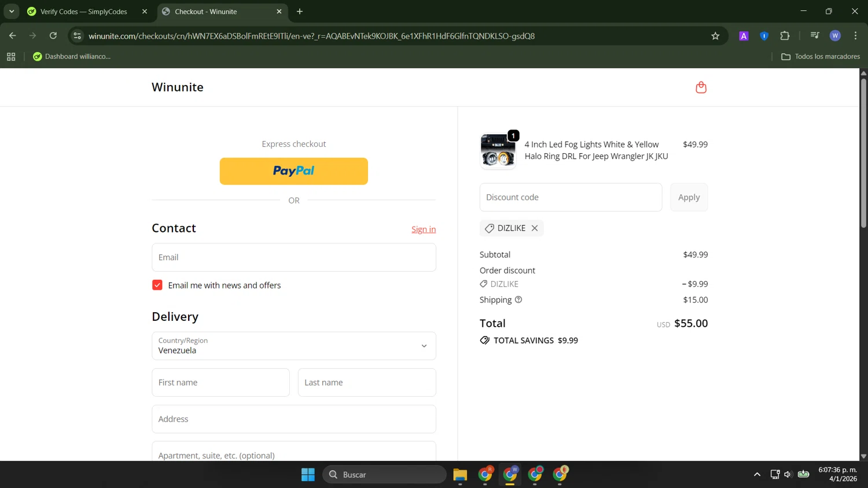Open File Explorer from the taskbar
868x488 pixels.
click(x=460, y=475)
